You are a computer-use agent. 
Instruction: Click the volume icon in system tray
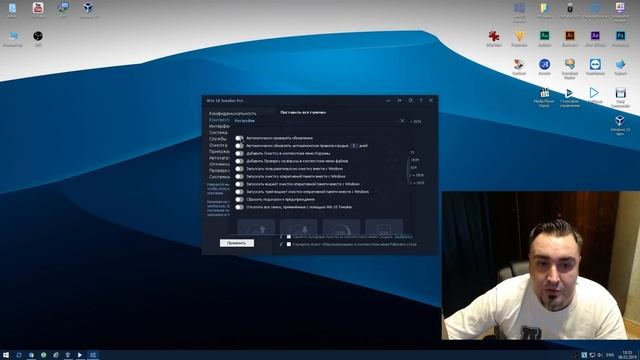(x=600, y=355)
